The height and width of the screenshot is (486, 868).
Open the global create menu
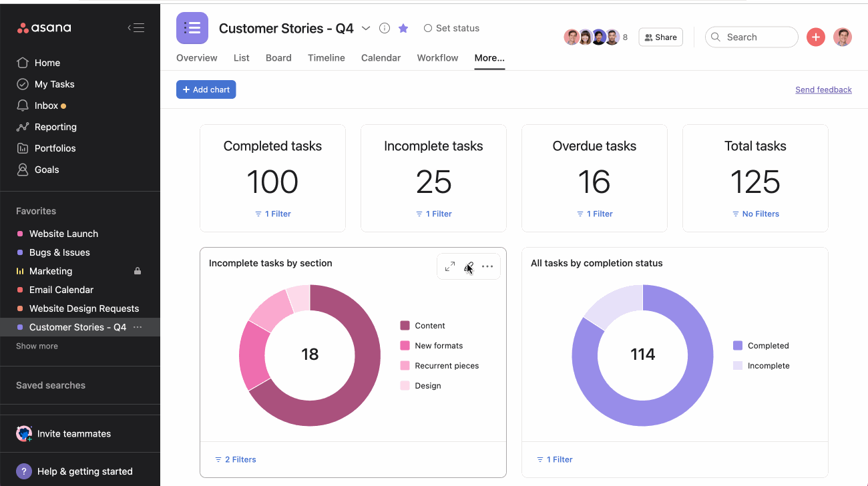pos(815,37)
